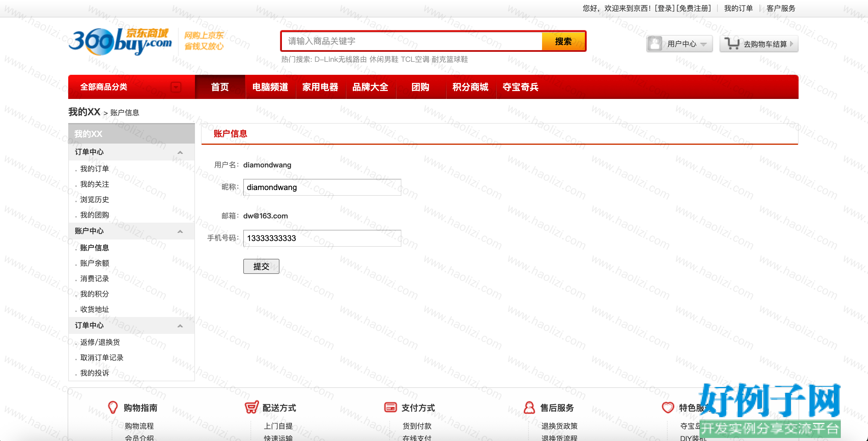The image size is (868, 441).
Task: Open 取消订单记录 in sidebar
Action: (102, 358)
